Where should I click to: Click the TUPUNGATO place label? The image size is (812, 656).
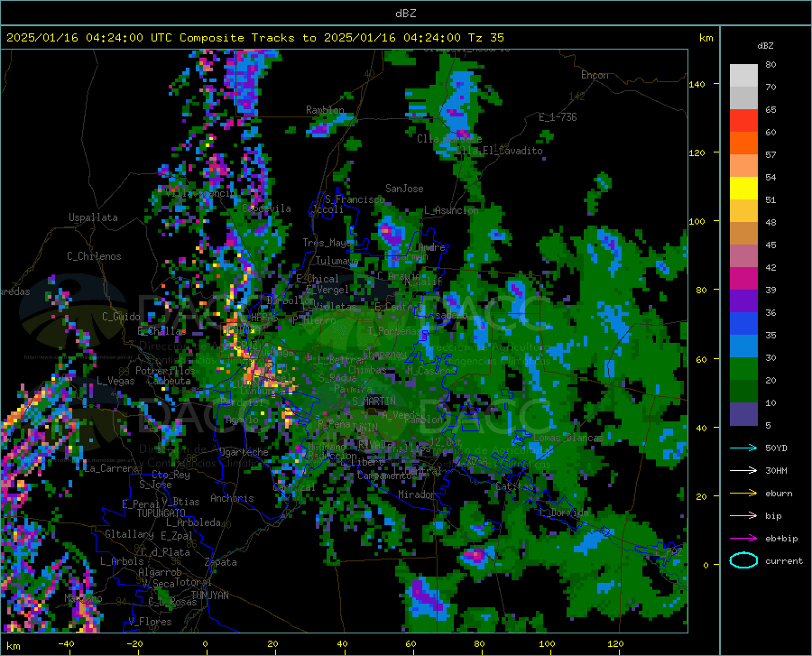pyautogui.click(x=161, y=513)
